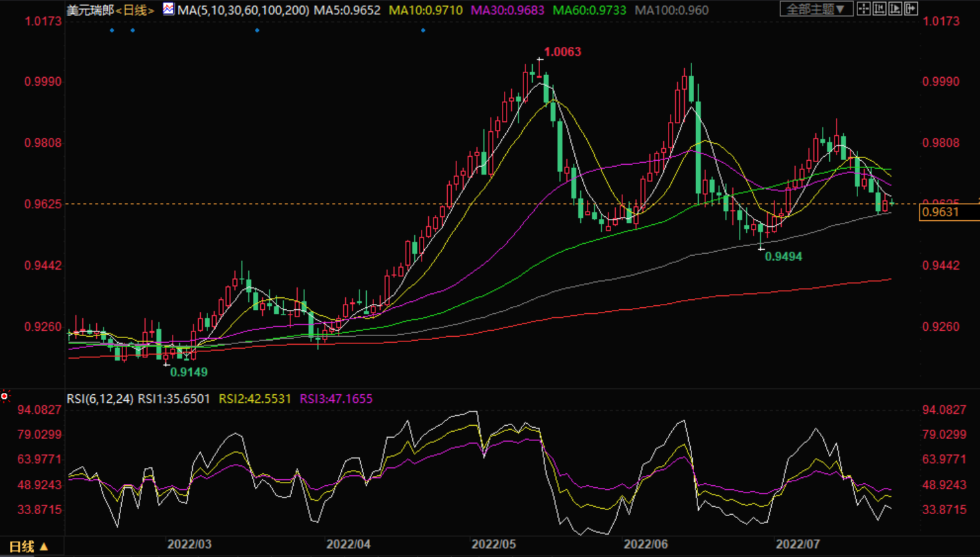980x557 pixels.
Task: Click the <日线> period label in title
Action: pos(135,11)
